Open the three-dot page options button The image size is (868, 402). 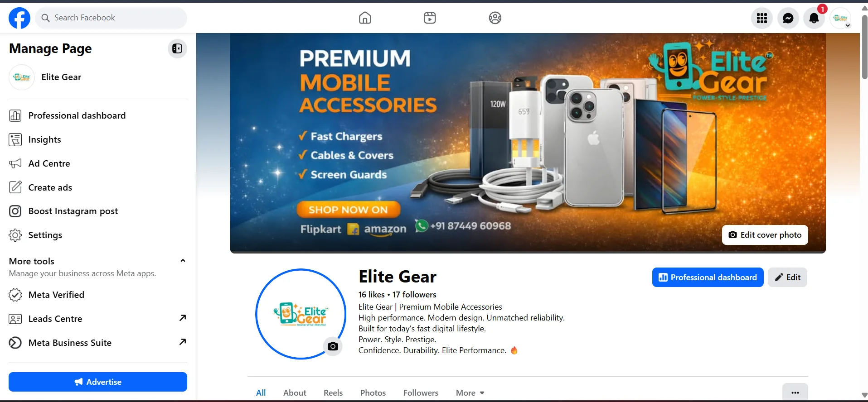click(x=795, y=392)
